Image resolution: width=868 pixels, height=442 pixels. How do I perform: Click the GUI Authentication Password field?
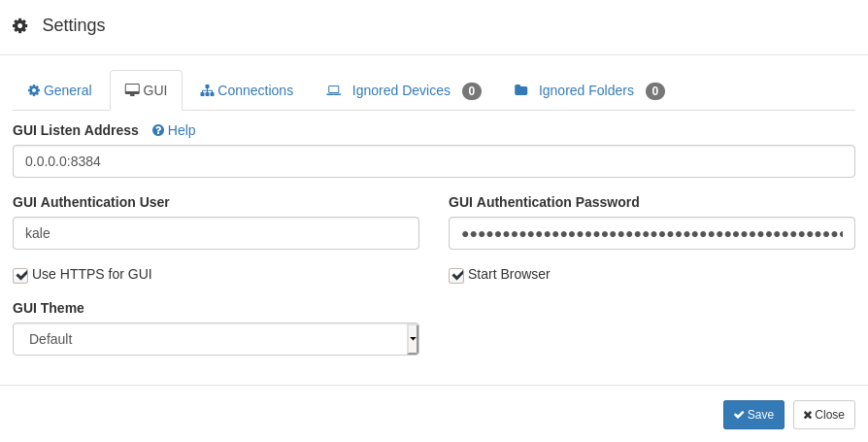tap(651, 233)
